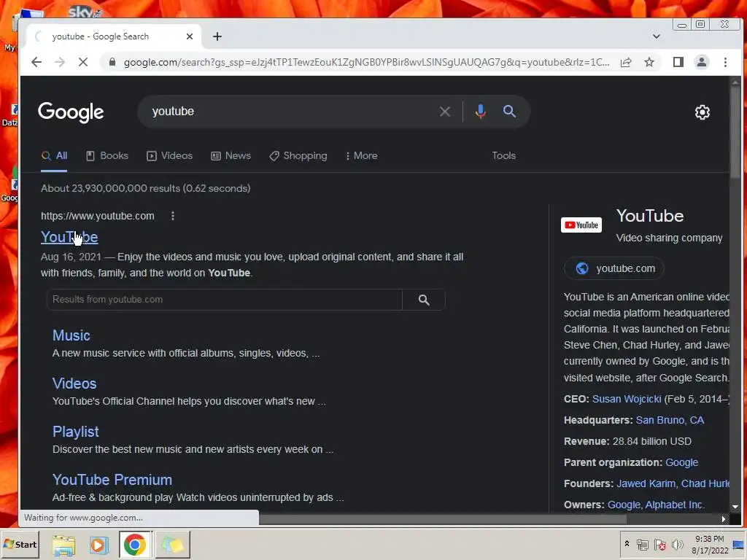This screenshot has width=747, height=560.
Task: Expand the tab search chevron
Action: 657,36
